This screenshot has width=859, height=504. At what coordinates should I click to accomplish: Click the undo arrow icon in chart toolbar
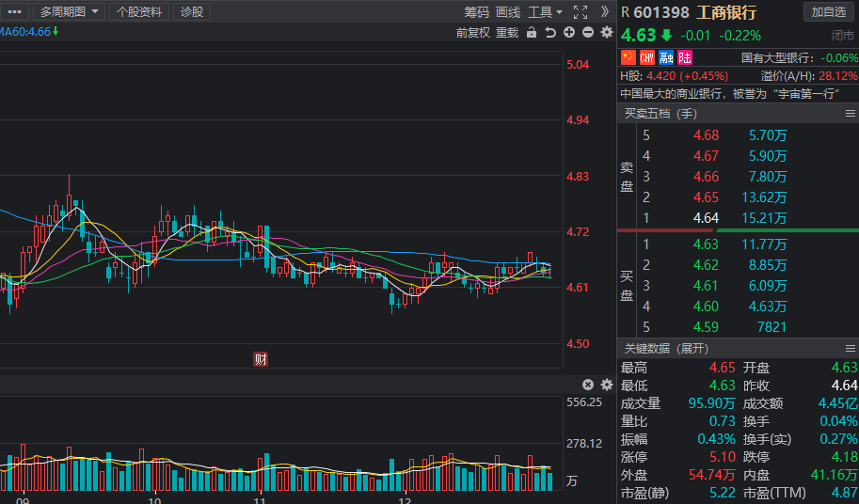tap(550, 32)
